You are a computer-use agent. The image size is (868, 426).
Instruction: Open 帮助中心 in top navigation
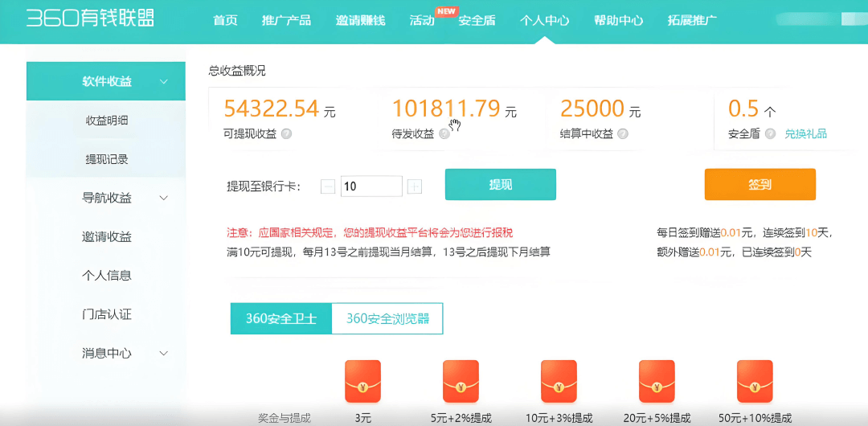618,21
